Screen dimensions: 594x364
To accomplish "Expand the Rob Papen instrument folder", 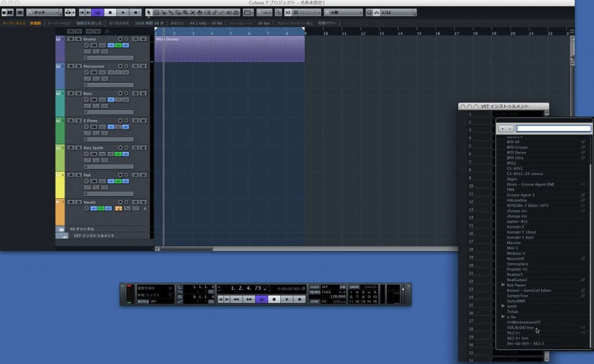I will (x=503, y=285).
